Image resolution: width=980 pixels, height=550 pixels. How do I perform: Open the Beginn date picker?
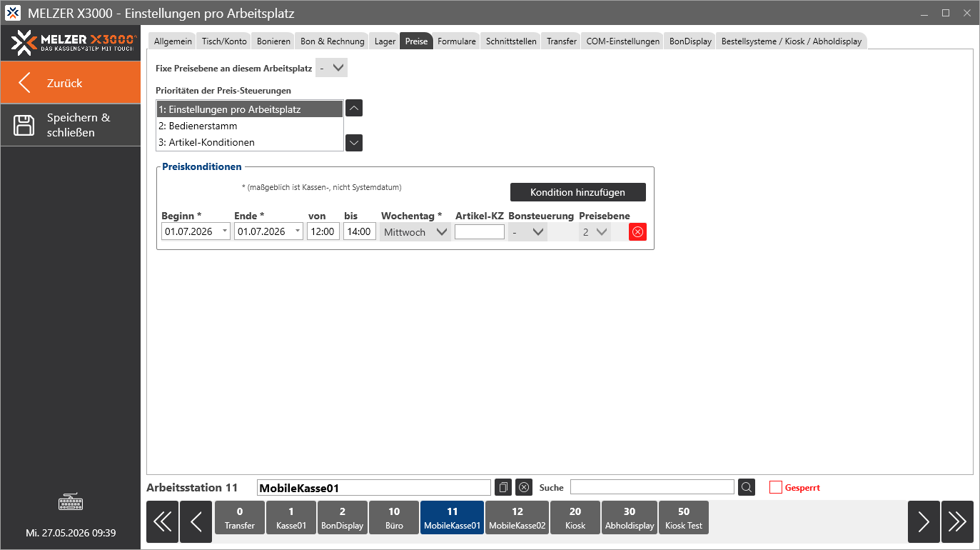226,231
